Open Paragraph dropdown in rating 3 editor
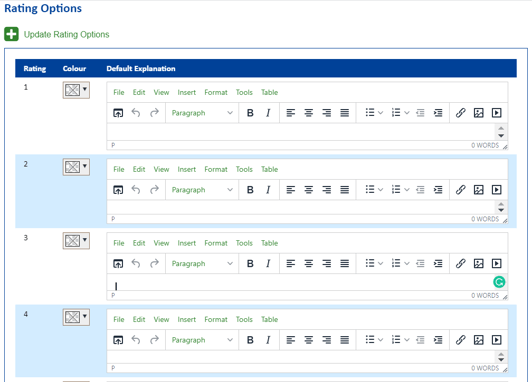532x382 pixels. (202, 264)
